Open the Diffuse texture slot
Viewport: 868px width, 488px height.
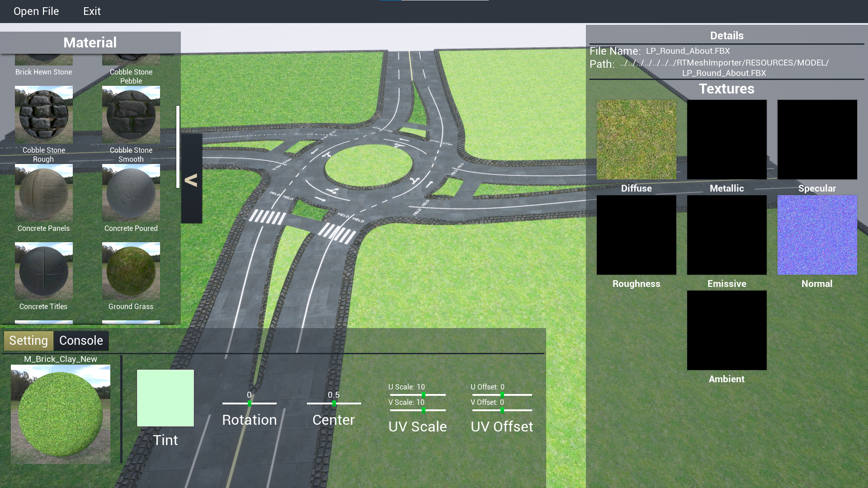point(636,140)
